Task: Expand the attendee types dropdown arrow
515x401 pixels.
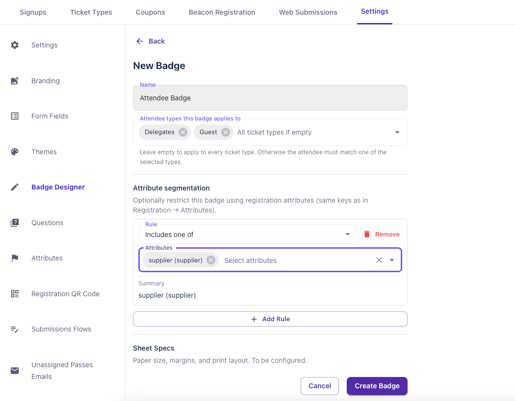Action: pyautogui.click(x=397, y=132)
